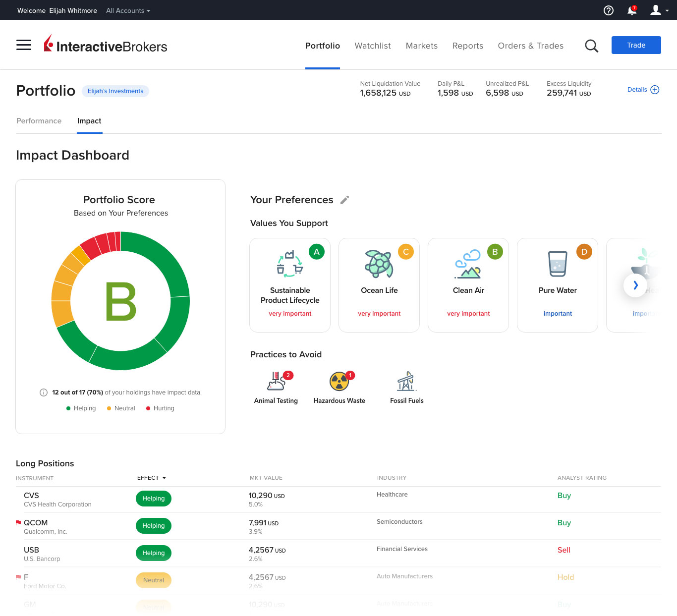Select the Hazardous Waste practice icon
This screenshot has width=677, height=616.
click(339, 382)
